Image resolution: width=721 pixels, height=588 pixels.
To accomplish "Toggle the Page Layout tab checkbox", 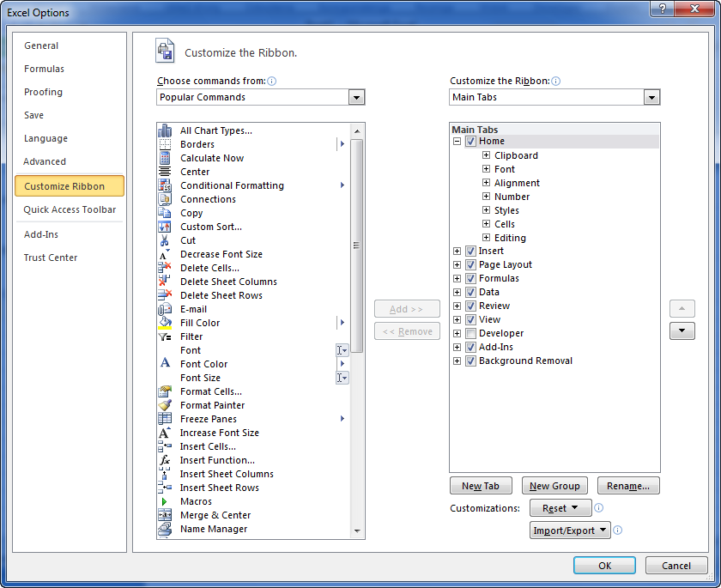I will [x=470, y=264].
